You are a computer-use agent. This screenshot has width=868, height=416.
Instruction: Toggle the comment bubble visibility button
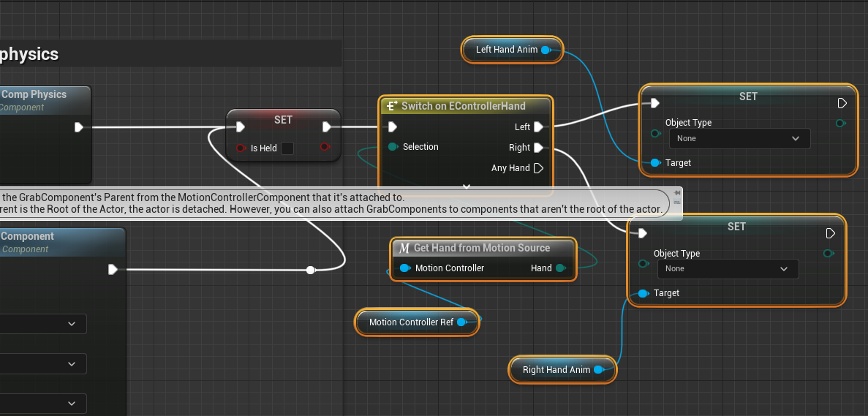[676, 203]
